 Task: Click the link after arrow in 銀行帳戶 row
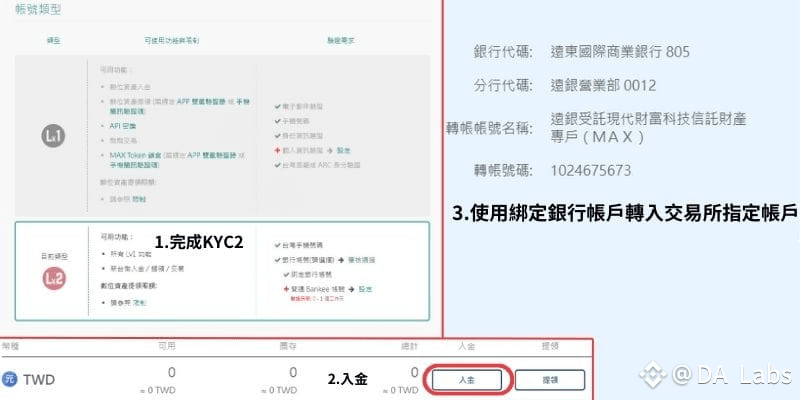tap(362, 260)
